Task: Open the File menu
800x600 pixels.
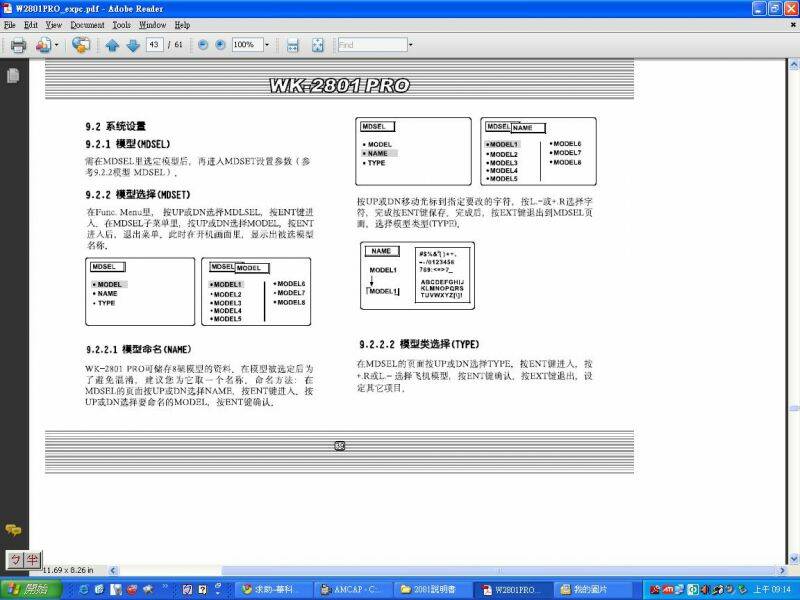Action: (x=9, y=24)
